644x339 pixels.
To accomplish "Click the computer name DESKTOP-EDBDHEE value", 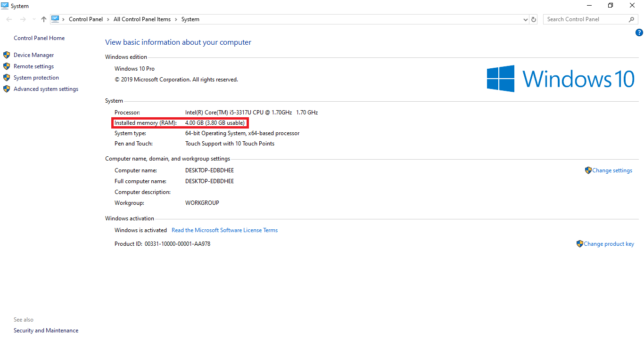I will (x=210, y=170).
